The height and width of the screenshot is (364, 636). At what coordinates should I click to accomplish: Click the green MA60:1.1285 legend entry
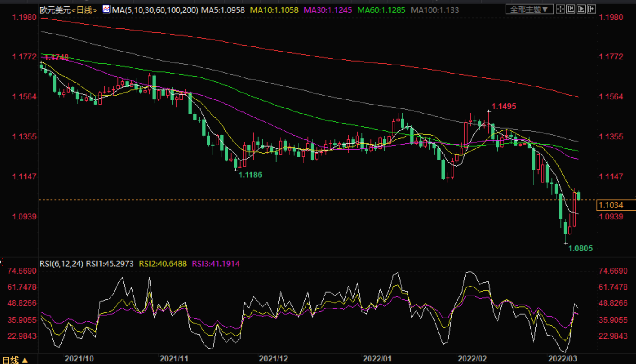click(381, 10)
